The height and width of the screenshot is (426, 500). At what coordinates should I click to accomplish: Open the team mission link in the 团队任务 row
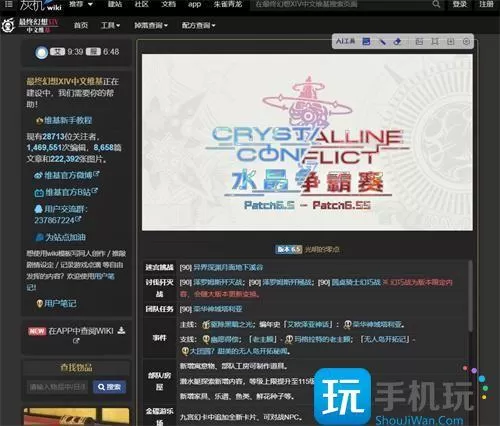coord(218,309)
